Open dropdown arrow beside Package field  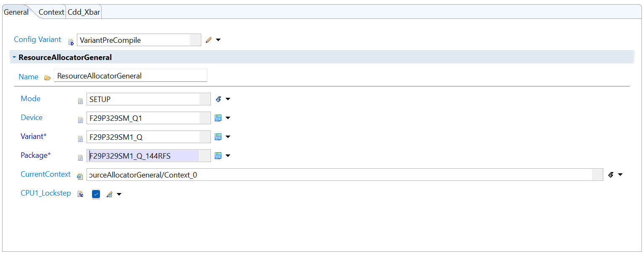click(228, 156)
